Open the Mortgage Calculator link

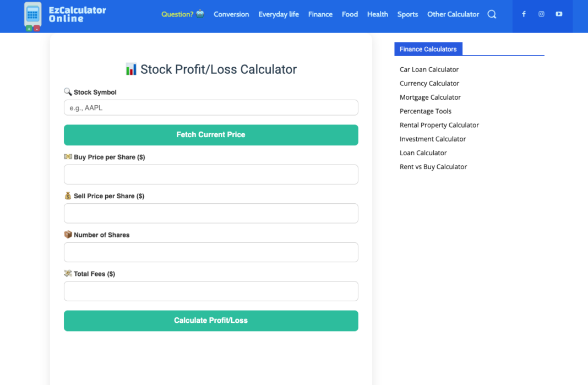pyautogui.click(x=430, y=97)
